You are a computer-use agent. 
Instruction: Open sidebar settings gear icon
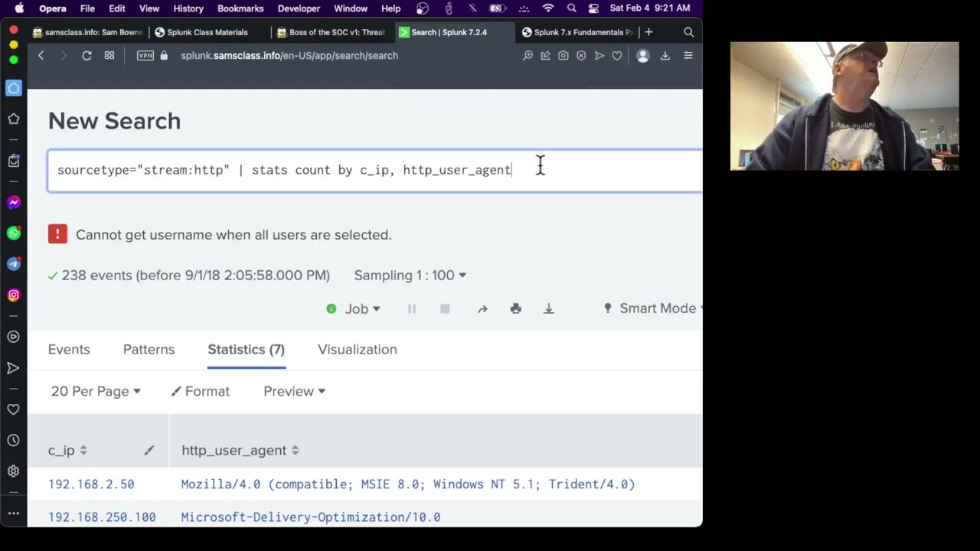click(14, 471)
